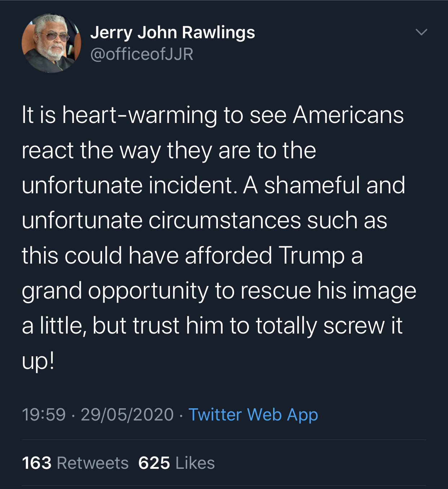Image resolution: width=448 pixels, height=489 pixels.
Task: Click the word "Trump" in the tweet
Action: tap(311, 255)
